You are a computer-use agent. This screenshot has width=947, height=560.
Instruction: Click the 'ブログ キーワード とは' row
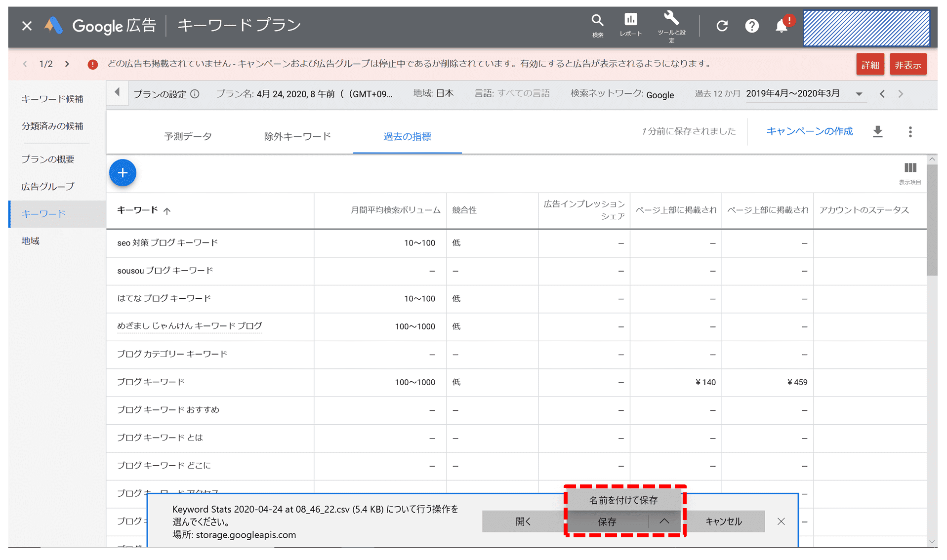pos(516,438)
